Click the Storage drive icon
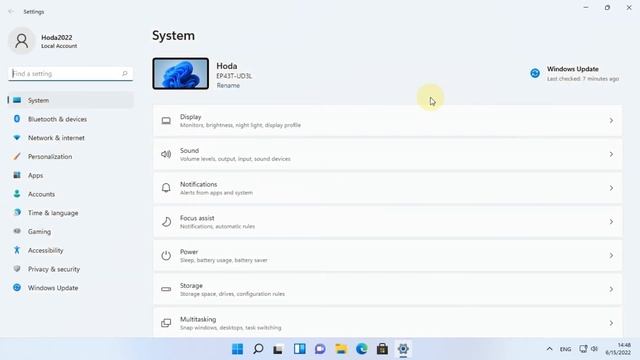The image size is (640, 360). 166,289
